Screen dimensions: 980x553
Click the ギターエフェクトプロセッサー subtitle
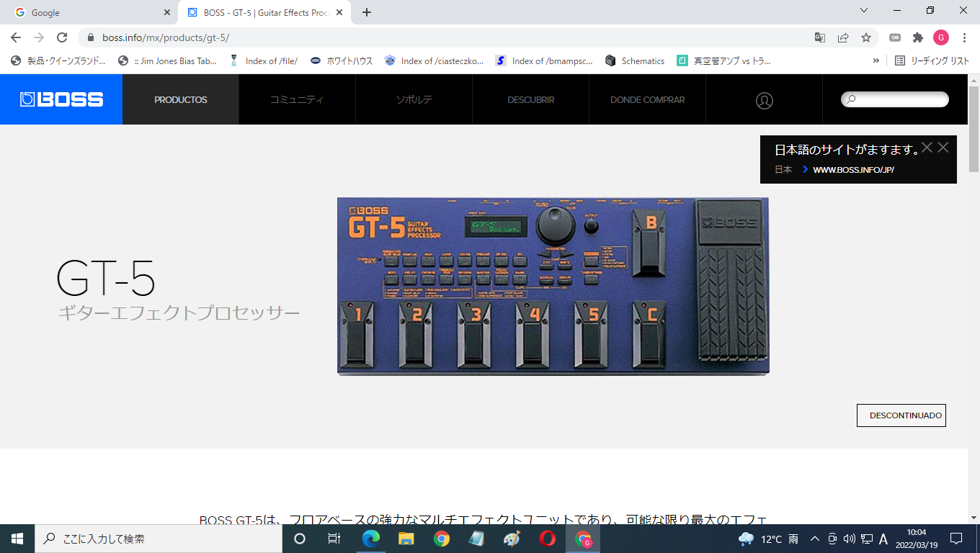pos(179,313)
